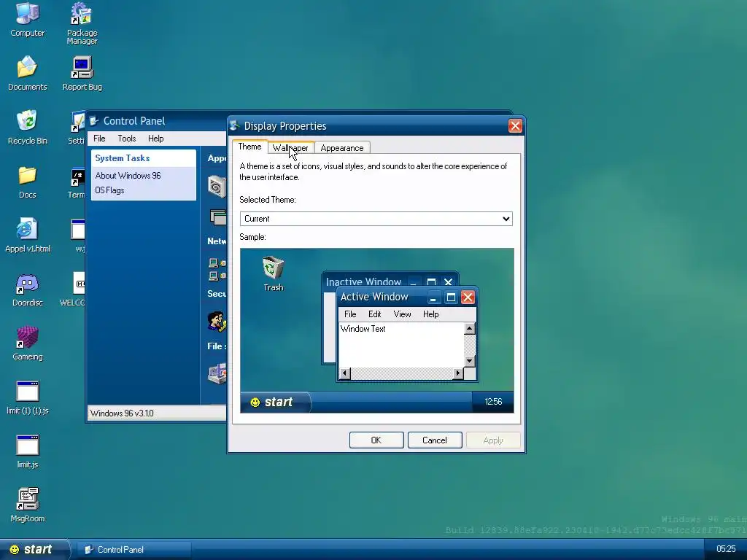Click the smiley icon on the taskbar Start button
This screenshot has height=560, width=747.
point(15,550)
